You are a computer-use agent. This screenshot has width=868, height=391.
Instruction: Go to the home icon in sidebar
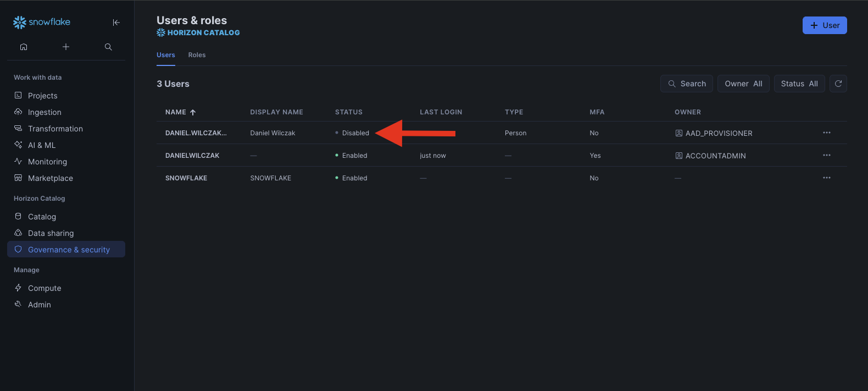point(24,47)
